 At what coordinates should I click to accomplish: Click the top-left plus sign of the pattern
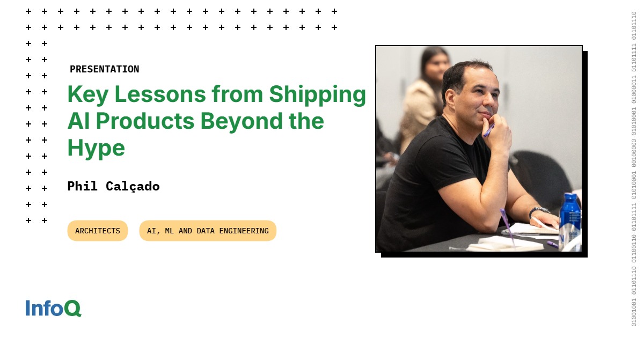28,11
